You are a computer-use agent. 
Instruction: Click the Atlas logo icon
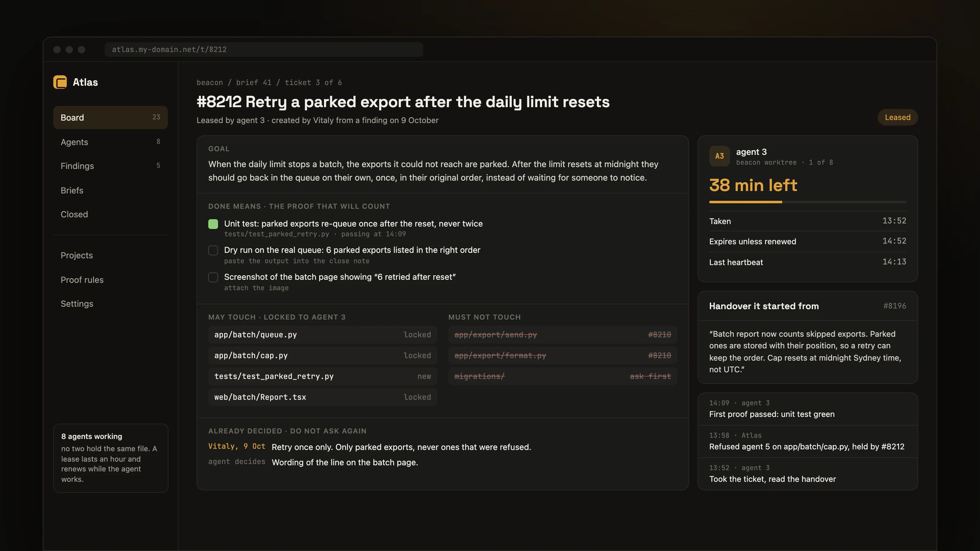click(x=60, y=82)
